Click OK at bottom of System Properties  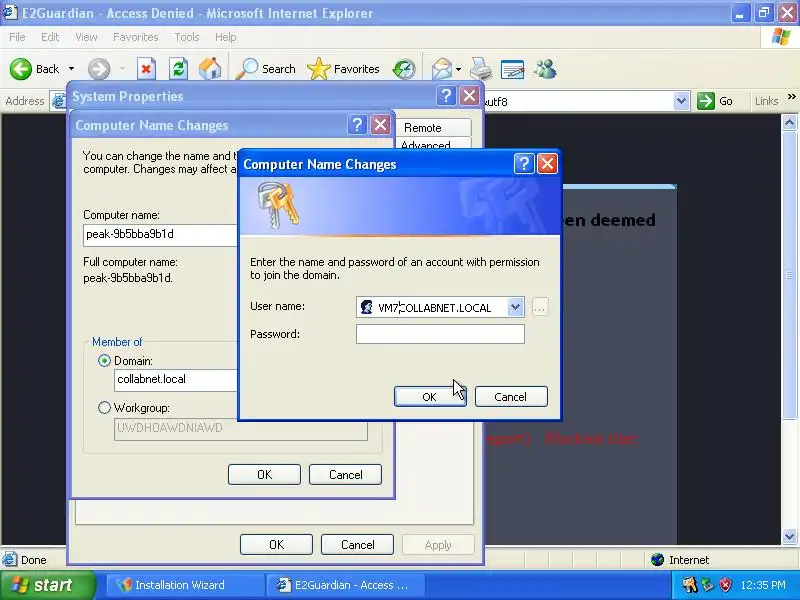point(277,544)
